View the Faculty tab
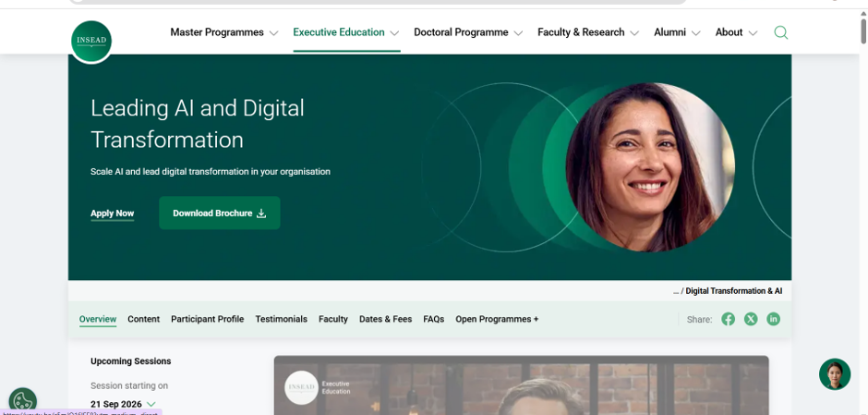868x415 pixels. click(x=332, y=319)
